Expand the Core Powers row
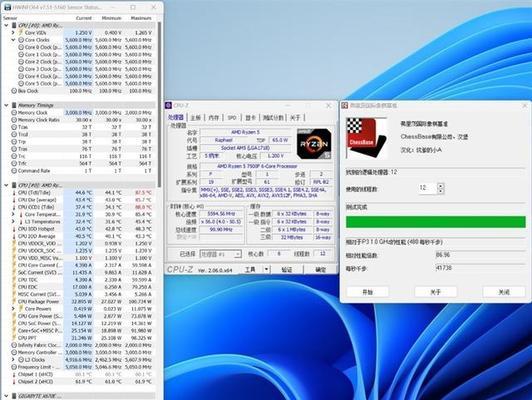This screenshot has height=400, width=532. click(13, 309)
